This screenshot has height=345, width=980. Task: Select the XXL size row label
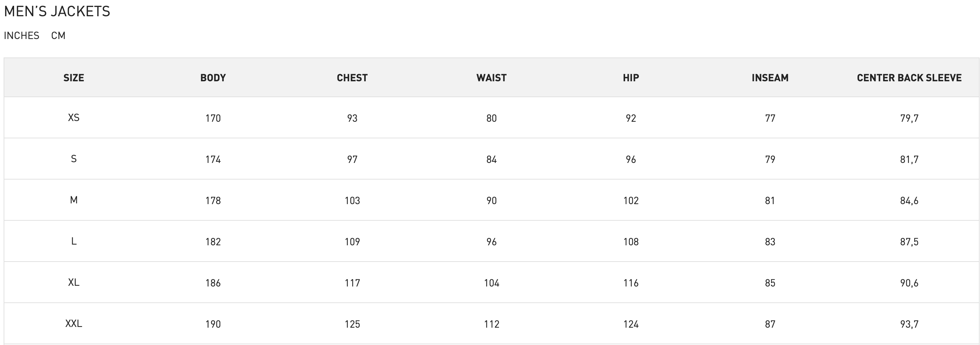(74, 323)
